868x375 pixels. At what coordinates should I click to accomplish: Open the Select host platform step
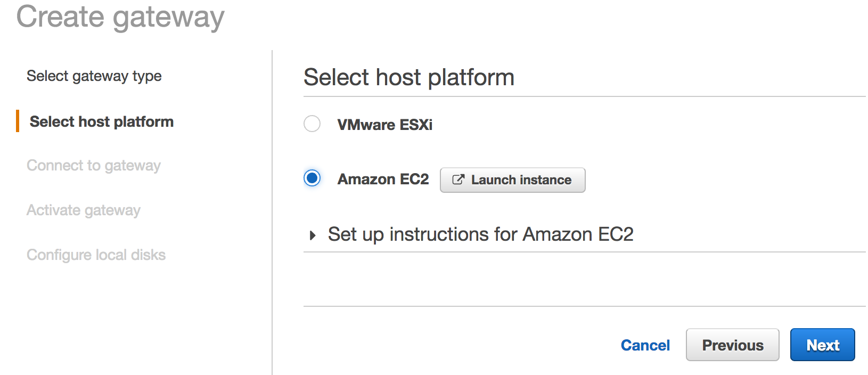[101, 121]
